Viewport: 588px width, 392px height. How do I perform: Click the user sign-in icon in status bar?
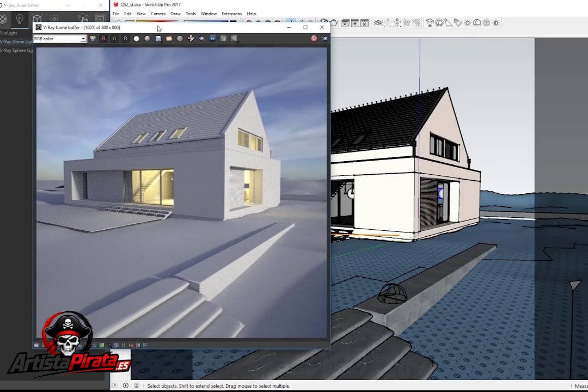coord(137,385)
